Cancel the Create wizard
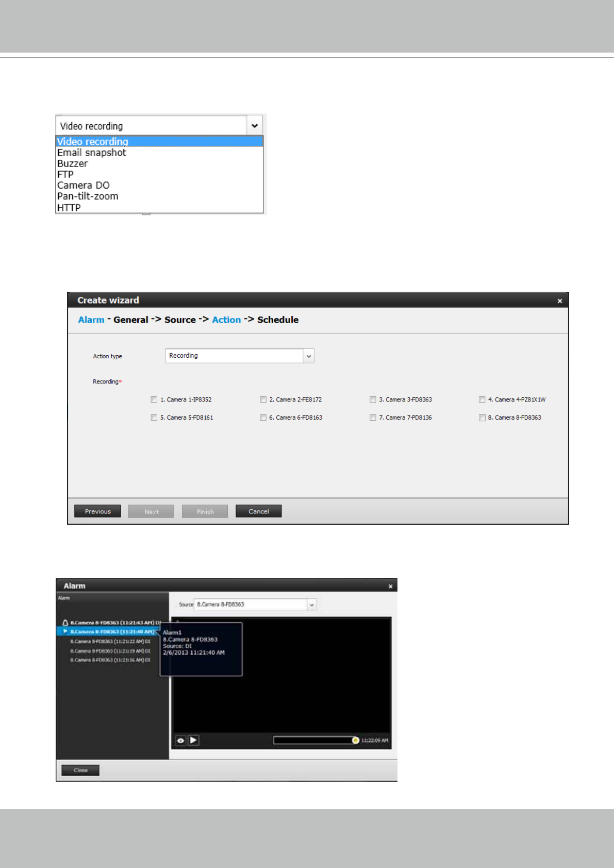Image resolution: width=614 pixels, height=868 pixels. [258, 511]
